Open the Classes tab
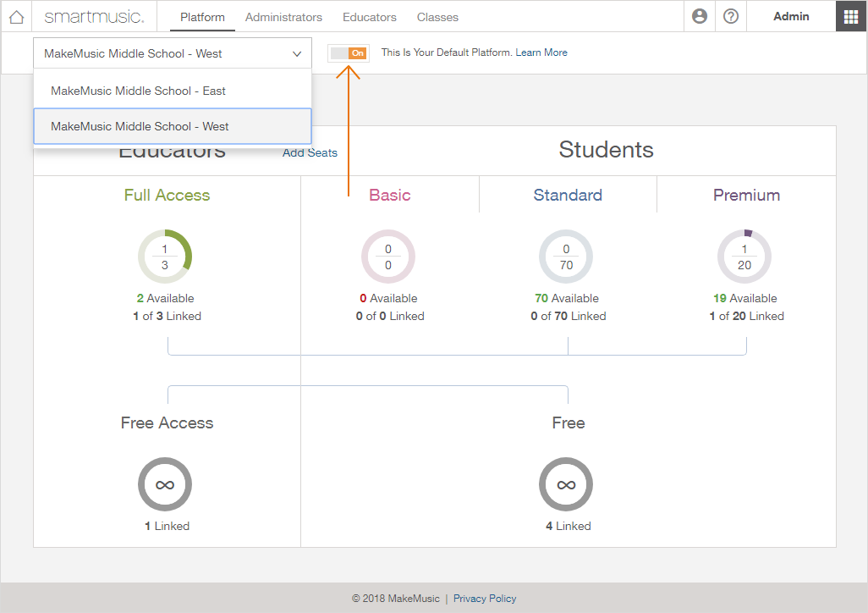868x613 pixels. pos(437,17)
